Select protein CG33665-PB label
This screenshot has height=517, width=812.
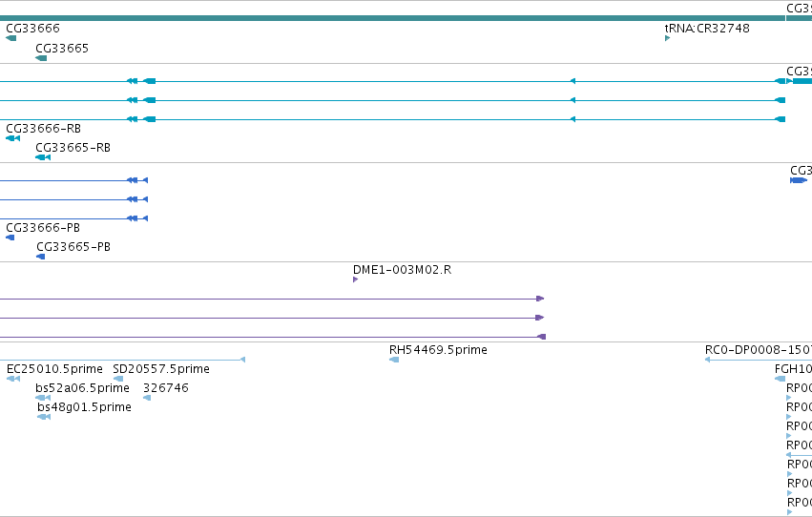coord(73,247)
